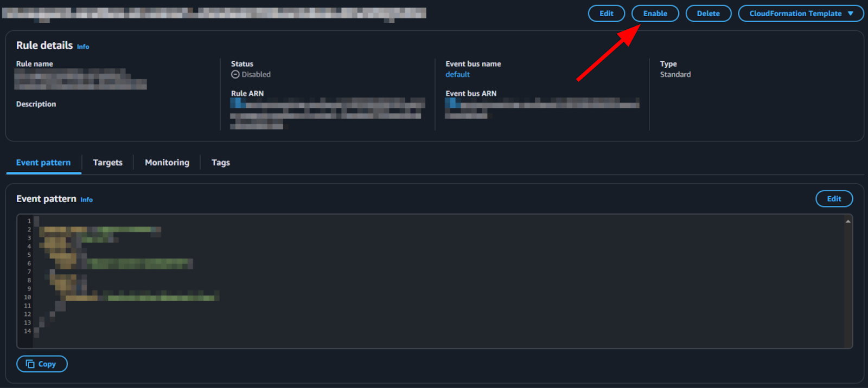Screen dimensions: 868x388
Task: Open the Tags tab
Action: (x=221, y=163)
